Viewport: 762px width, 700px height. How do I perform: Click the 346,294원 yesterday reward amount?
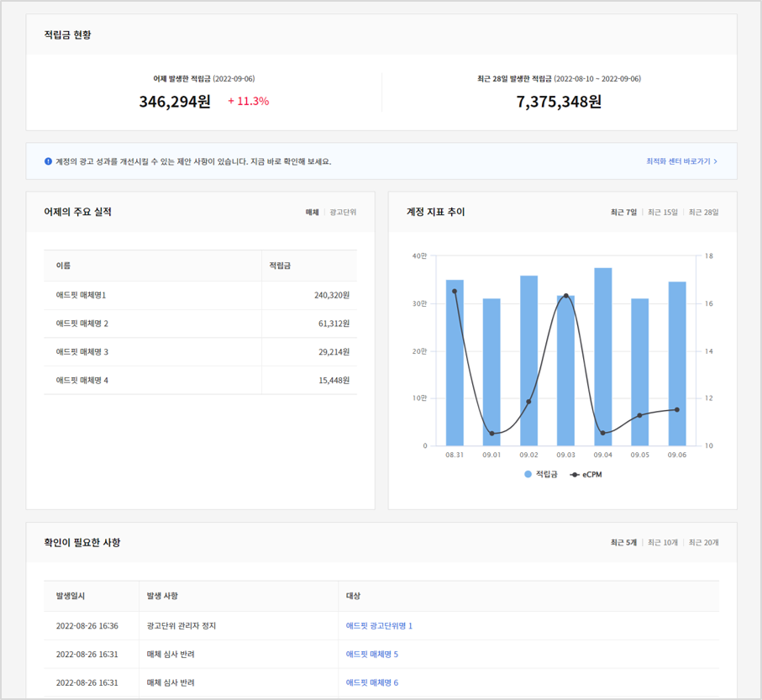tap(175, 102)
